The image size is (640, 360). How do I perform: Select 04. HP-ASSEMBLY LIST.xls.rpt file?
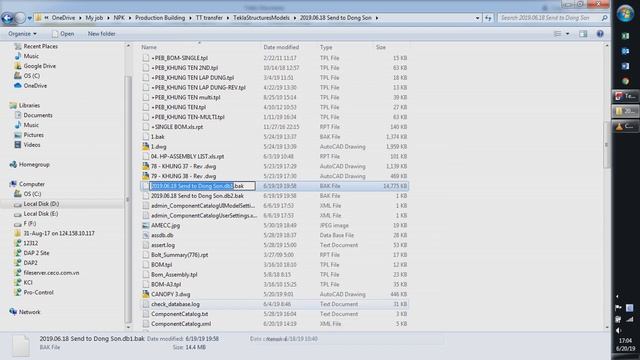pyautogui.click(x=187, y=156)
